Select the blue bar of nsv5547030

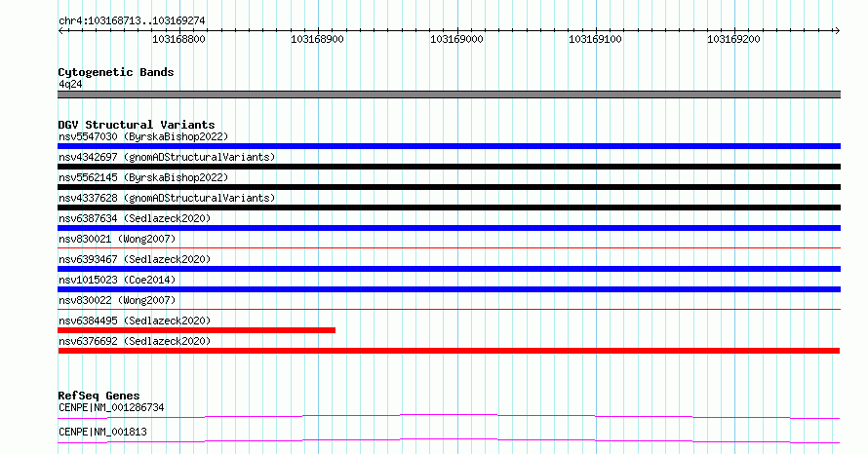click(x=449, y=146)
